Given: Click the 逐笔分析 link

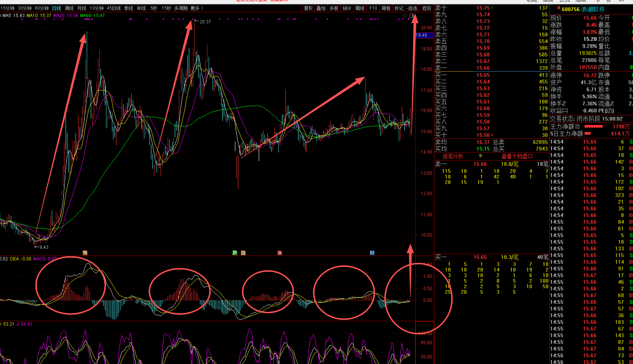Looking at the screenshot, I should tap(452, 156).
